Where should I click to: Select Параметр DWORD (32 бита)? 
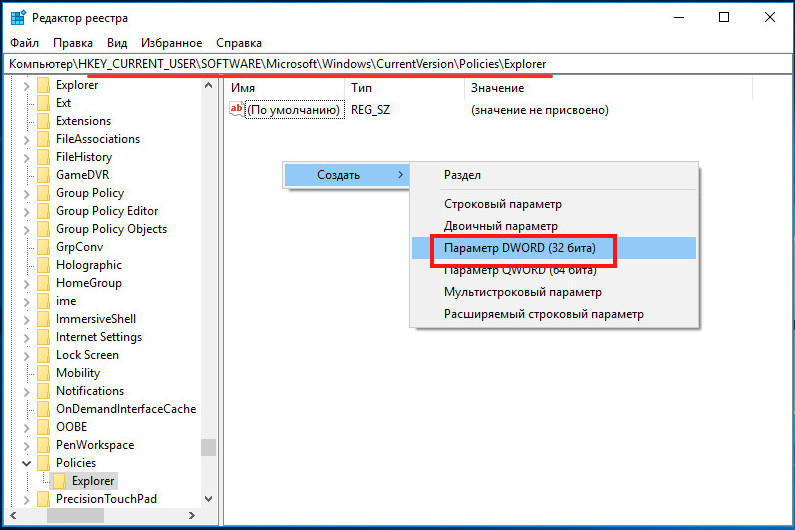click(x=554, y=248)
